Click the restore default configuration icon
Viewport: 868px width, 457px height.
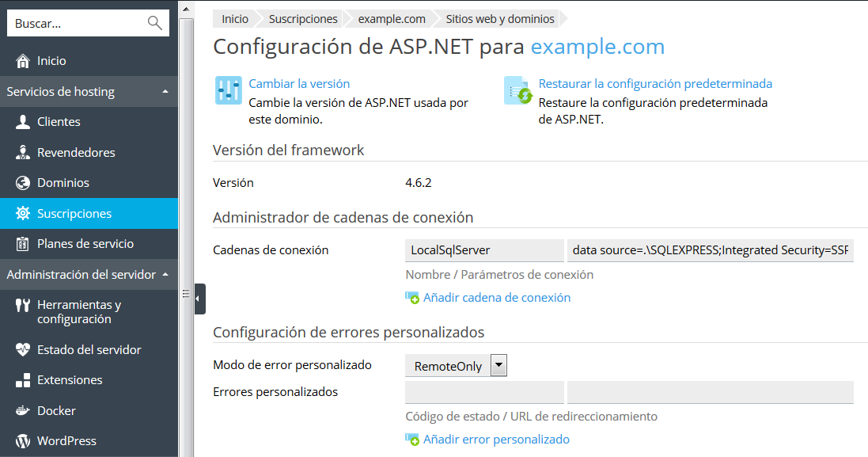(x=518, y=91)
